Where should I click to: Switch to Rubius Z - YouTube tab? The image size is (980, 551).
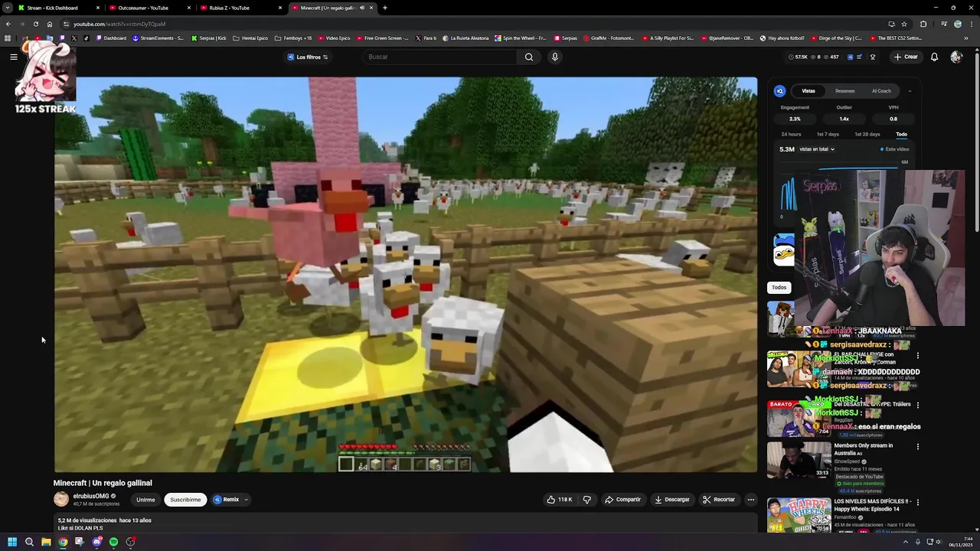[239, 8]
